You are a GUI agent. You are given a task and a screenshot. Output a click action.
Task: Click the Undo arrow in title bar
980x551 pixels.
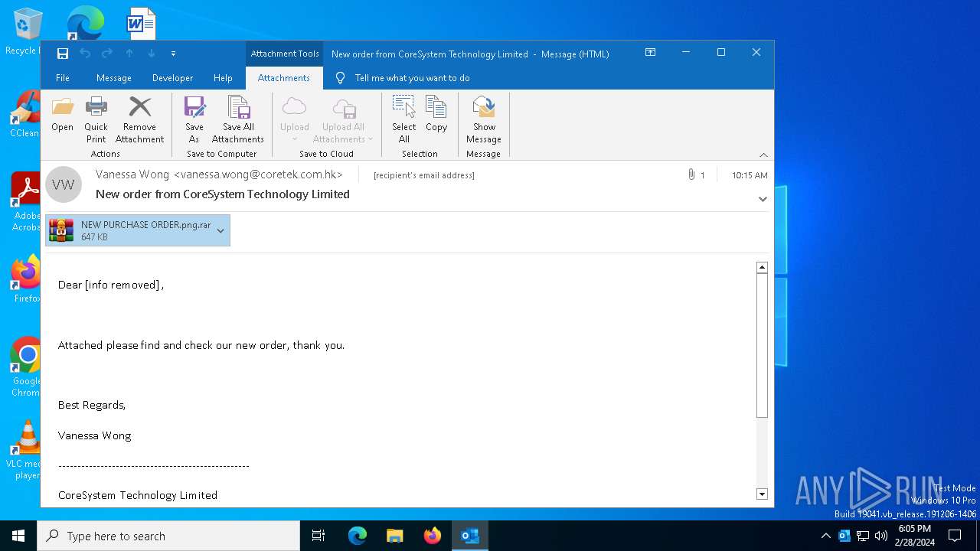click(85, 54)
